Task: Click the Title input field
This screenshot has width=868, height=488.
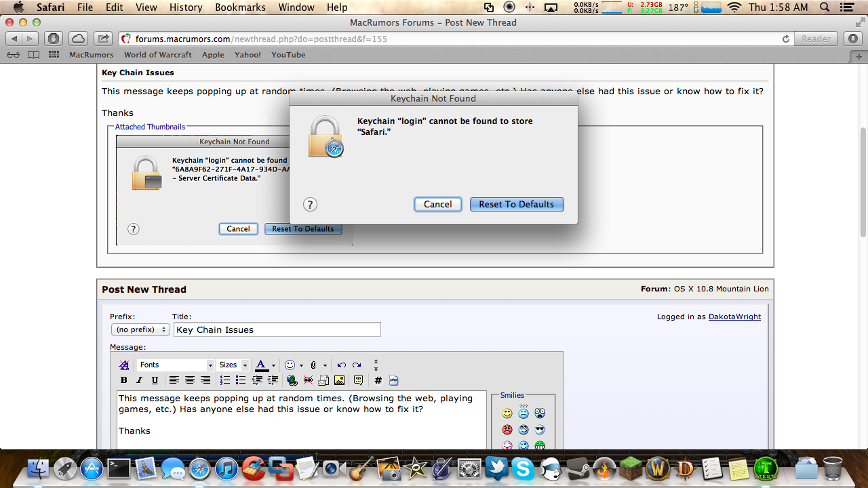Action: pyautogui.click(x=277, y=329)
